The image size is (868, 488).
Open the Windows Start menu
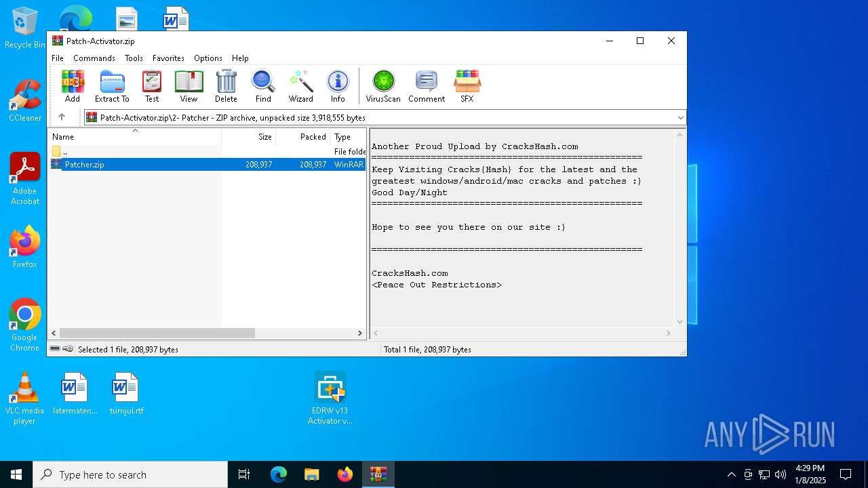click(x=16, y=474)
